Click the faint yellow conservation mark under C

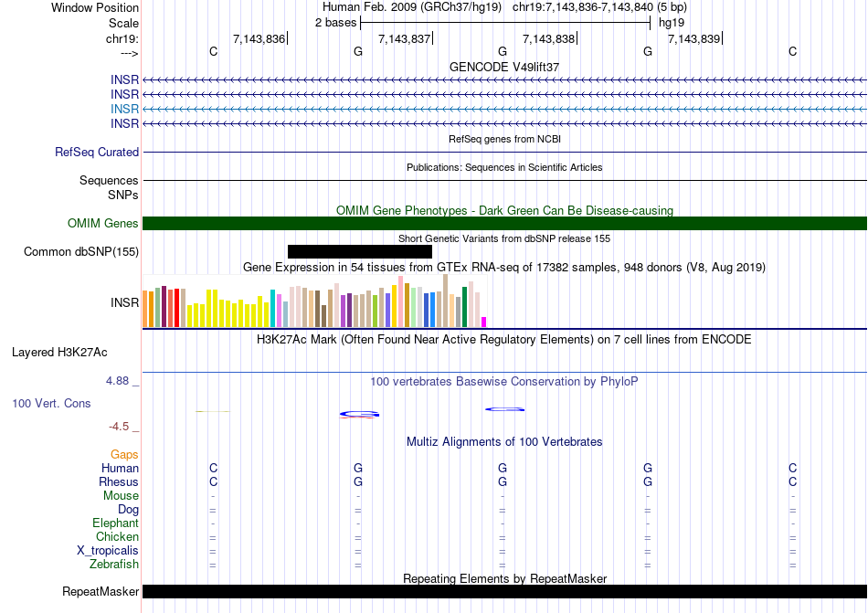coord(213,412)
